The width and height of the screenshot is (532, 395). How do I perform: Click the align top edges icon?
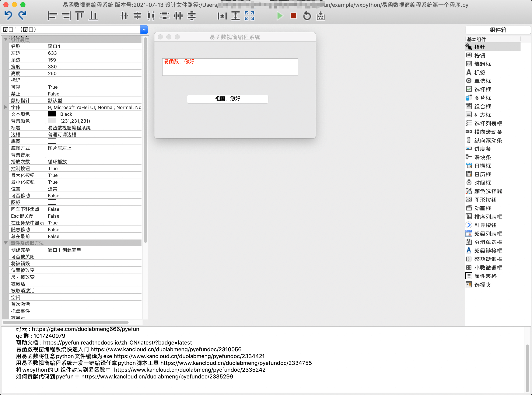tap(80, 16)
